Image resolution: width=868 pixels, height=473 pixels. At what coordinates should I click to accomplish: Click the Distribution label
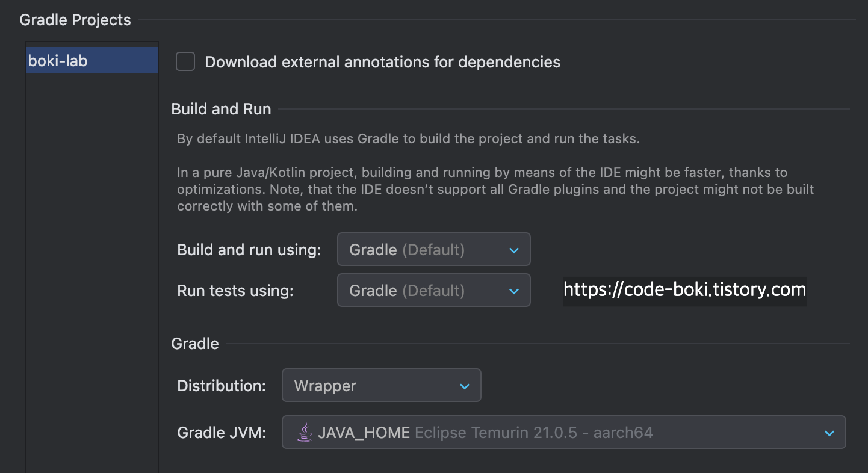pos(222,386)
